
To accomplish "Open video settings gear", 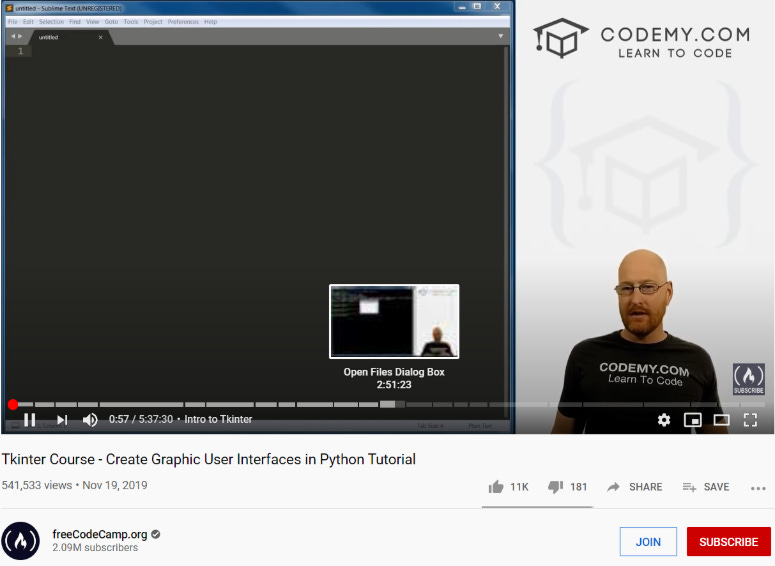I will coord(664,420).
